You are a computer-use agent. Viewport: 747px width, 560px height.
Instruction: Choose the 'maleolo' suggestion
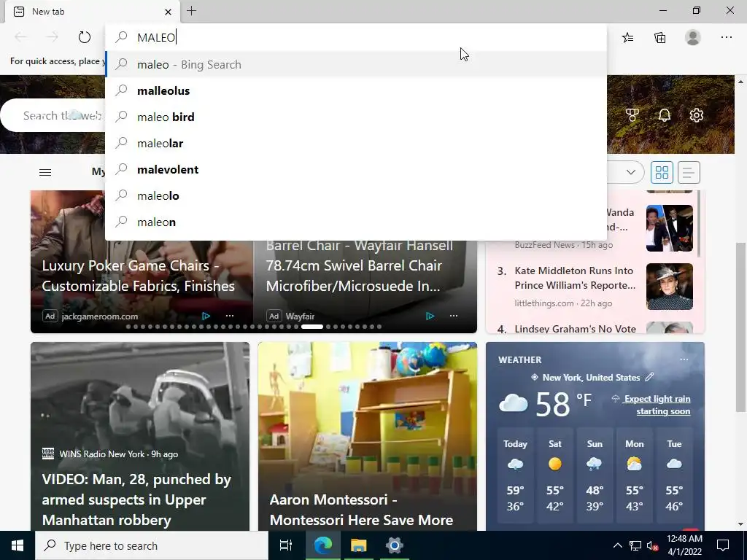click(x=356, y=195)
